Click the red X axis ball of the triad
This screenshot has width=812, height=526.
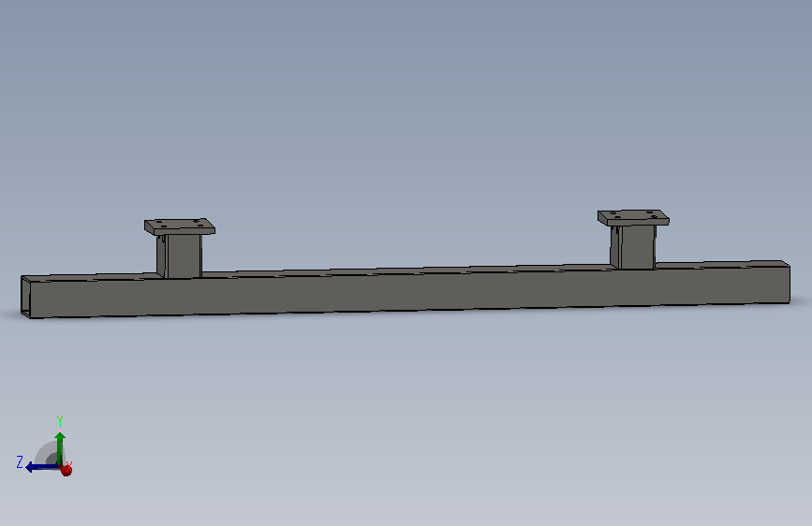pos(66,470)
